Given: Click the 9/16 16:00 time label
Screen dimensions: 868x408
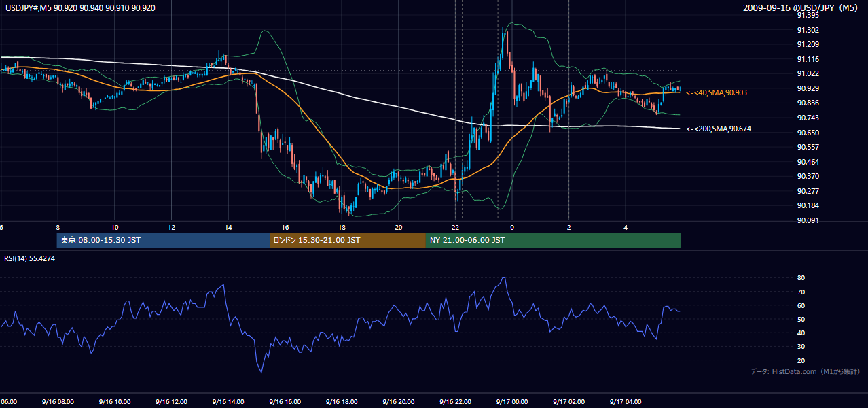Looking at the screenshot, I should 285,402.
